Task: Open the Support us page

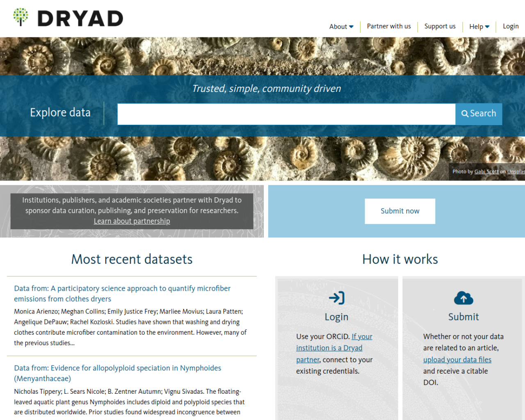Action: [x=440, y=26]
